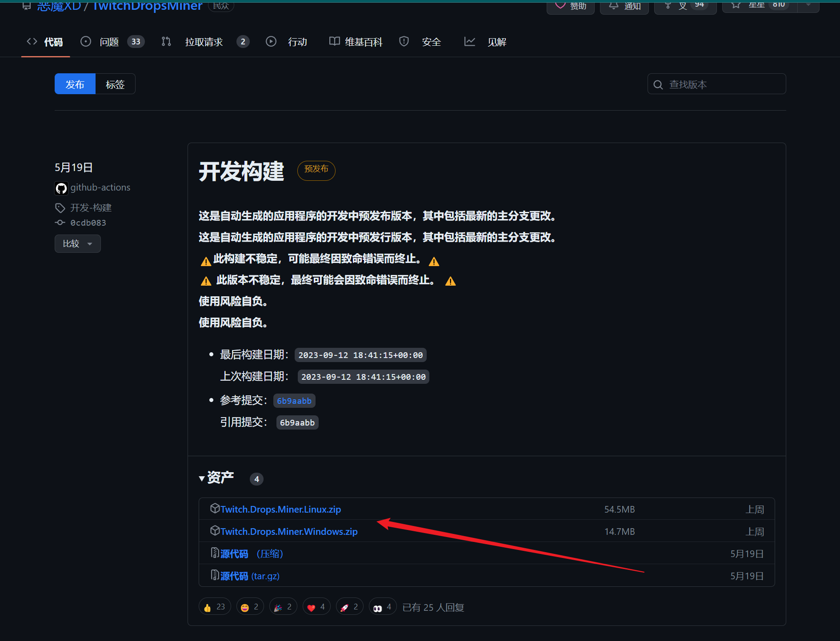840x641 pixels.
Task: Click the file icon for 源代码 (tar.gz)
Action: click(x=215, y=575)
